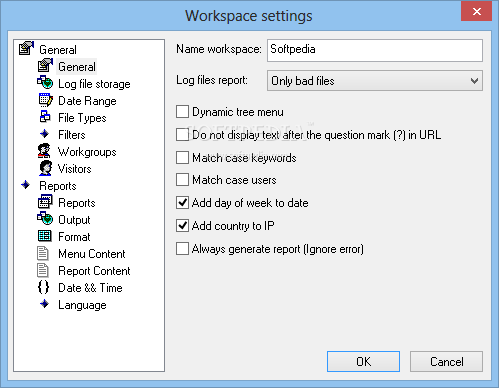Select the Report Content label
The height and width of the screenshot is (388, 499).
click(x=94, y=271)
